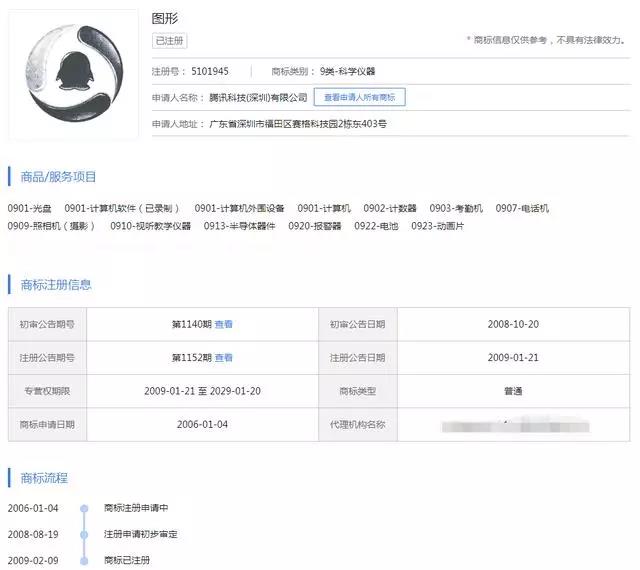Click 查看申请人所有商标 button
Viewport: 640px width, 570px height.
[x=359, y=97]
